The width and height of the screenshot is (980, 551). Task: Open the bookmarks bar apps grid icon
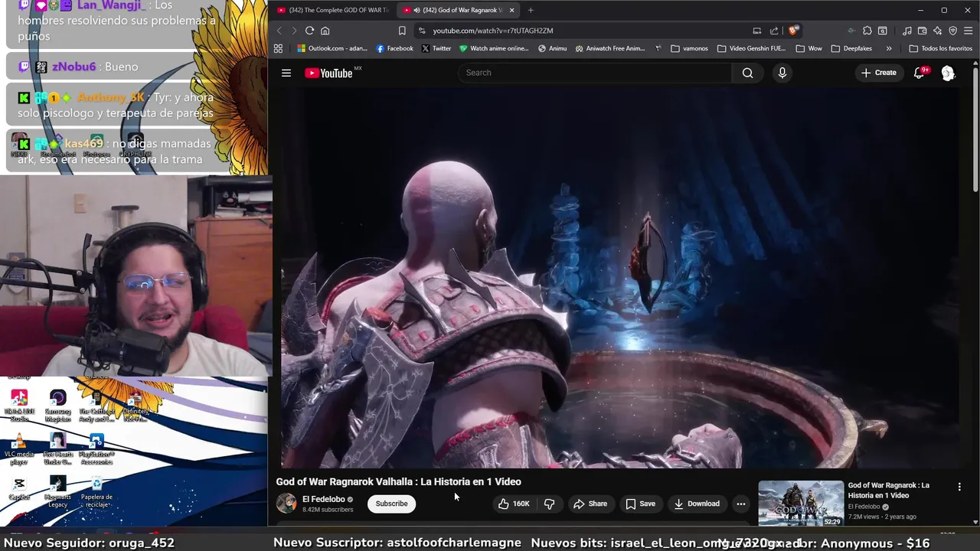point(278,48)
